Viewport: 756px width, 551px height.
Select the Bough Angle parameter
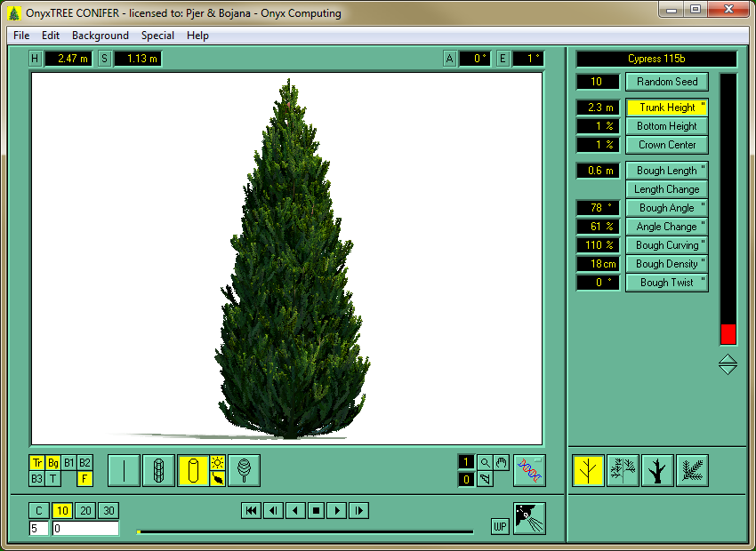pyautogui.click(x=666, y=208)
